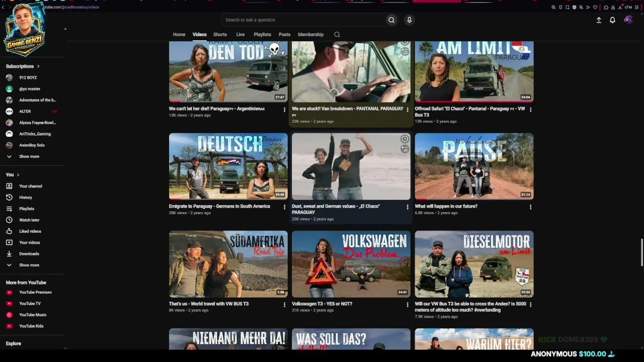
Task: Open the Subscriptions heading chevron
Action: point(38,66)
